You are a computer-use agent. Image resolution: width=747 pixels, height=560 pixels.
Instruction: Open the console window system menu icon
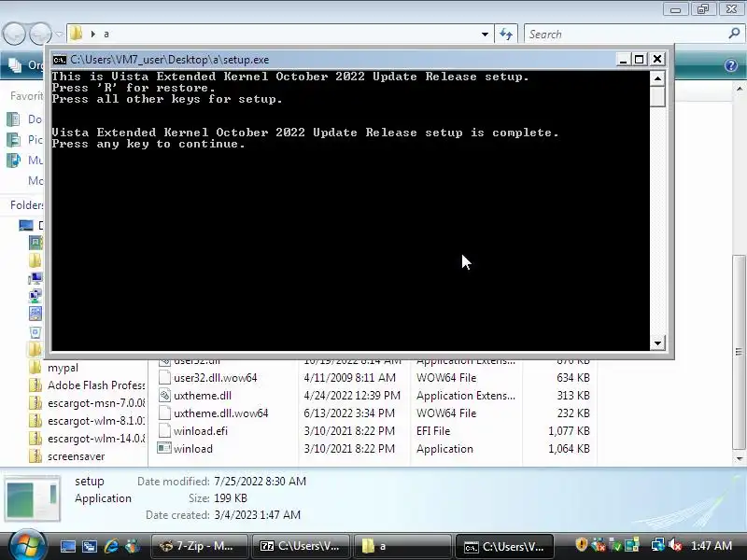pos(60,60)
